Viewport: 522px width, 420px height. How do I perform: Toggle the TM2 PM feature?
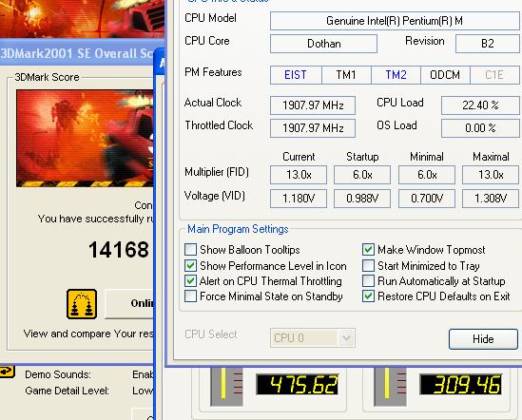(x=396, y=75)
